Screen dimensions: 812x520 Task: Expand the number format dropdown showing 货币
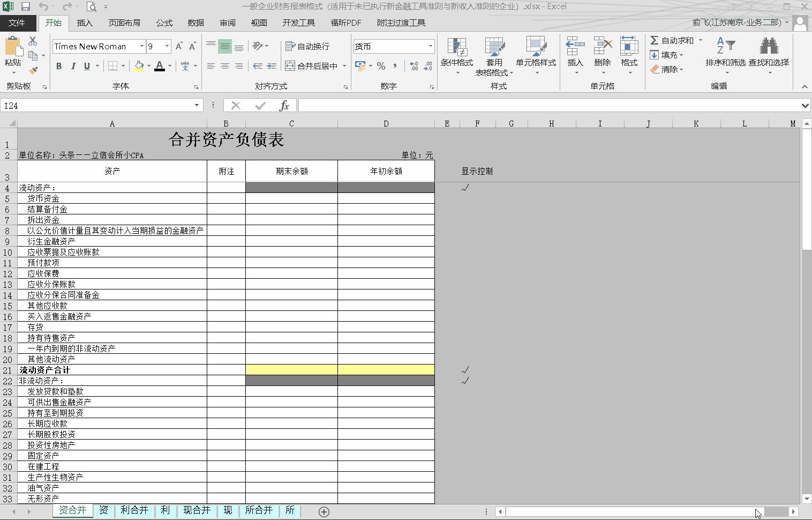click(430, 46)
